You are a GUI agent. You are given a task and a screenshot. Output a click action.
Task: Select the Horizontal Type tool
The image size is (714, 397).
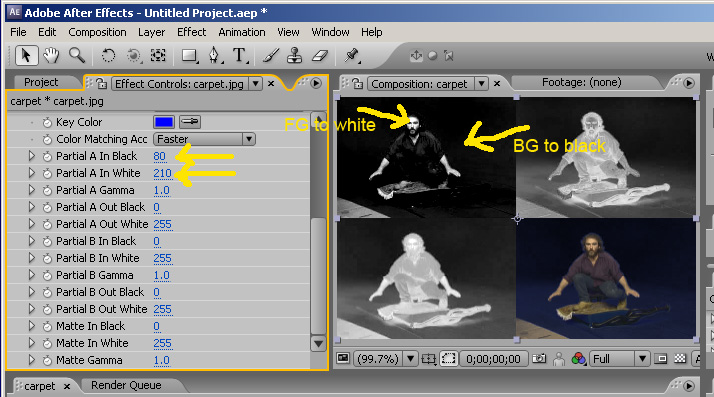pos(240,56)
